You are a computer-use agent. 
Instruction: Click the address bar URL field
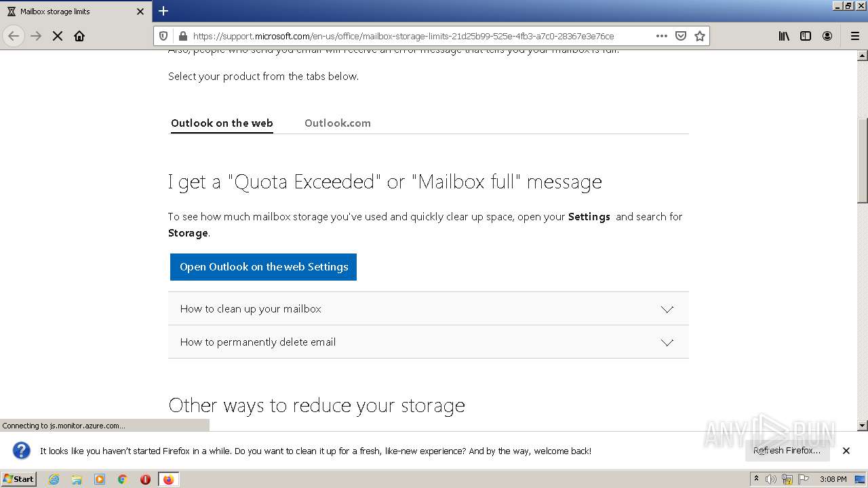coord(407,36)
